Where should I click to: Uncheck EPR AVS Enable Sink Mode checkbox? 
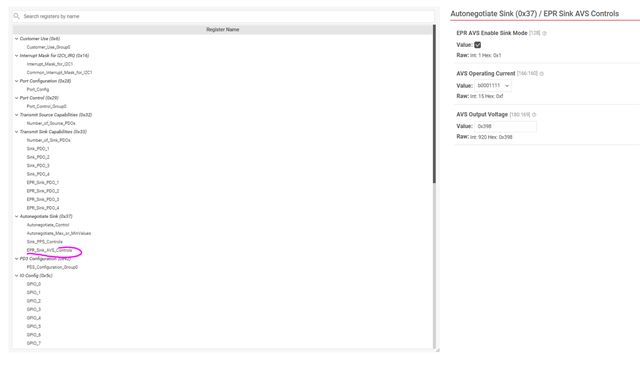pos(478,45)
